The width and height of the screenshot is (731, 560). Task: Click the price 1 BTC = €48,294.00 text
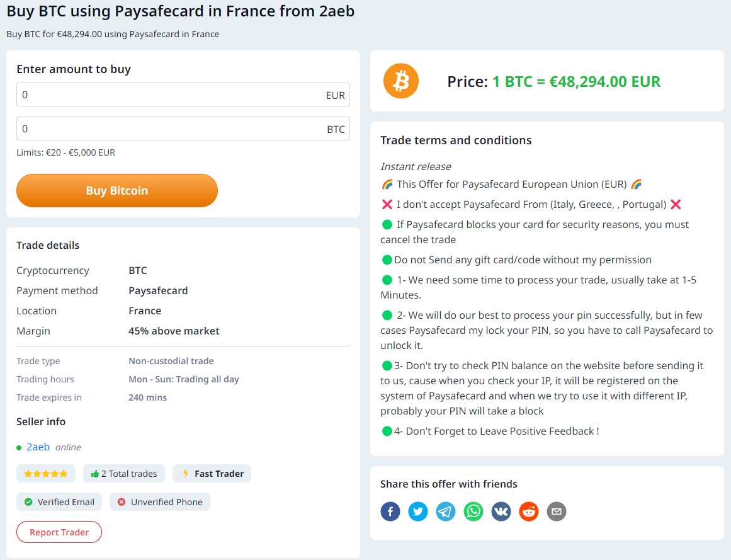click(x=576, y=82)
